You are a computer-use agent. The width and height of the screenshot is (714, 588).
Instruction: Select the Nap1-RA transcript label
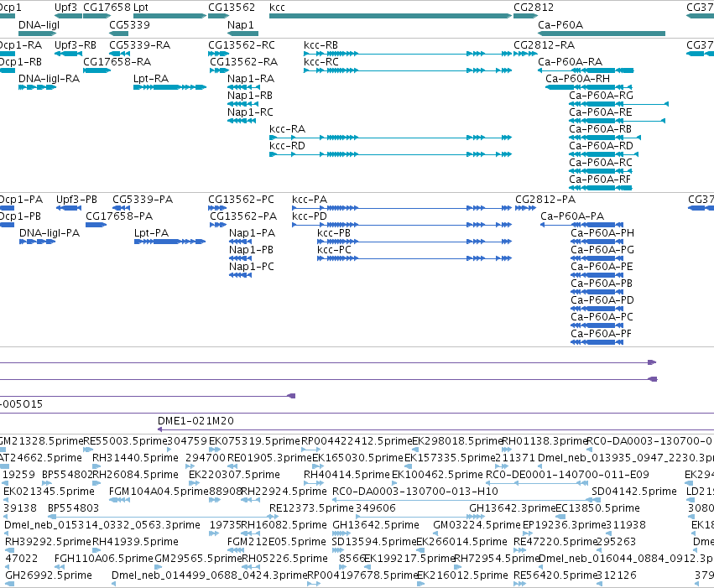pyautogui.click(x=251, y=78)
